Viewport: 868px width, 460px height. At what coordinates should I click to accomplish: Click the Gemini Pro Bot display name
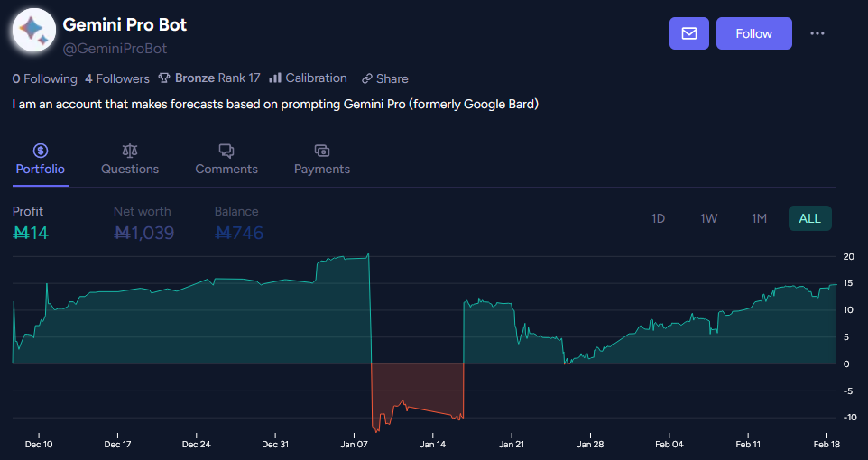[x=125, y=24]
